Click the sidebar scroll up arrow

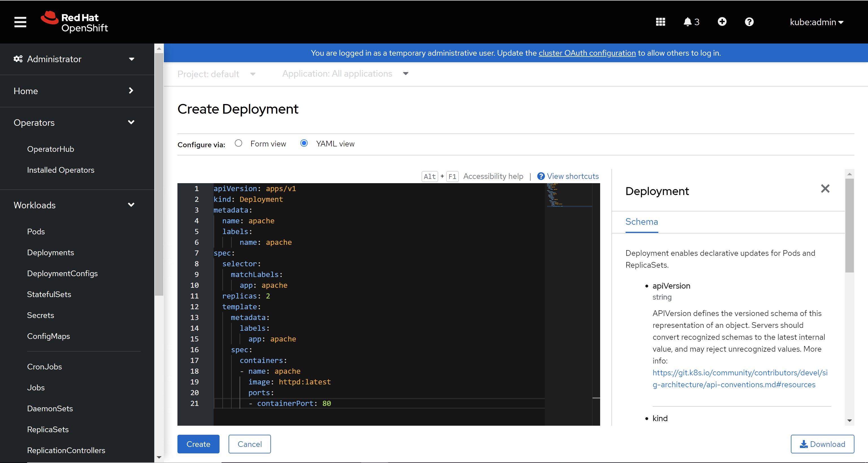[x=159, y=49]
